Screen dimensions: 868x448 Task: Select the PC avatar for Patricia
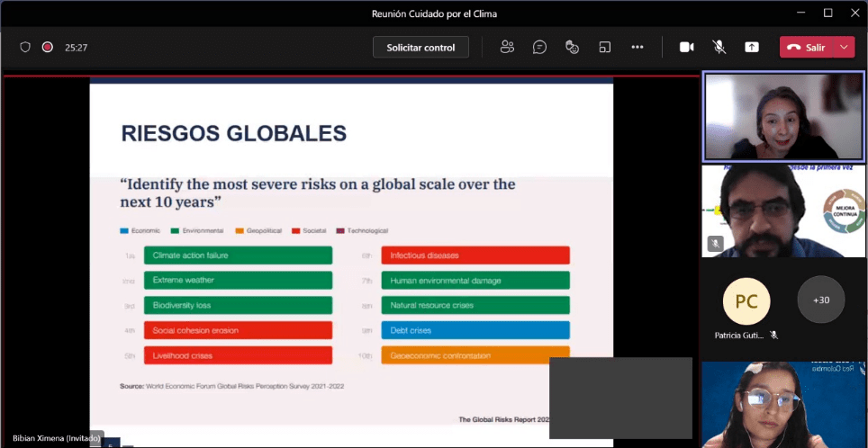(x=746, y=300)
